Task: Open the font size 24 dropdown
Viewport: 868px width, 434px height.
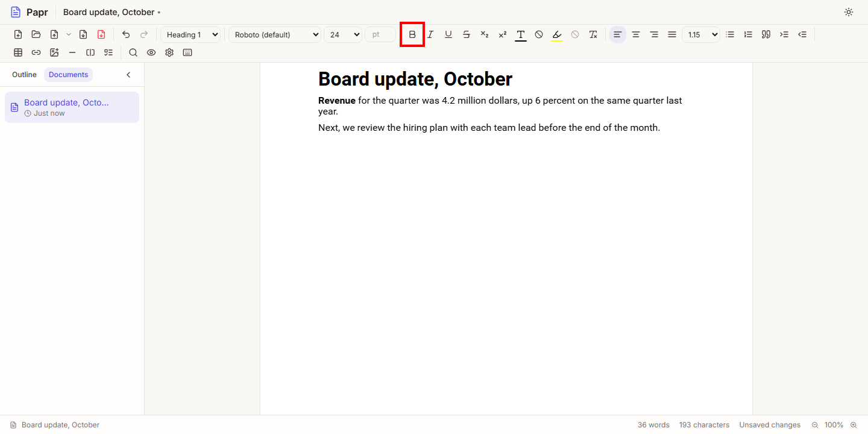Action: 343,34
